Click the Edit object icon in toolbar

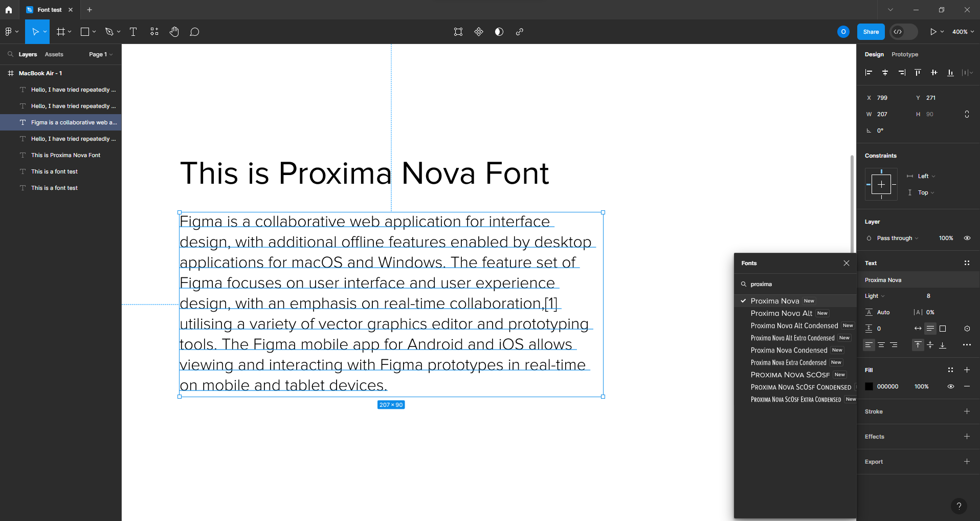pos(458,32)
